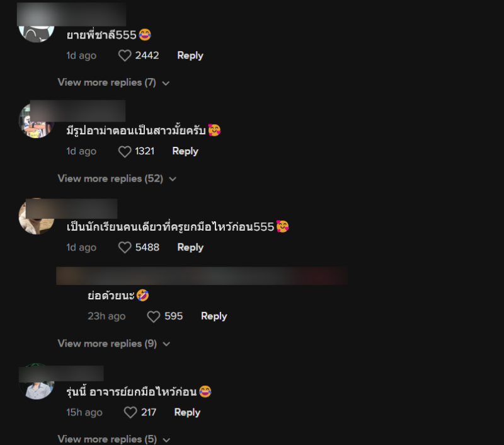Reply to the comment with 1321 likes
The image size is (504, 445).
[x=185, y=151]
